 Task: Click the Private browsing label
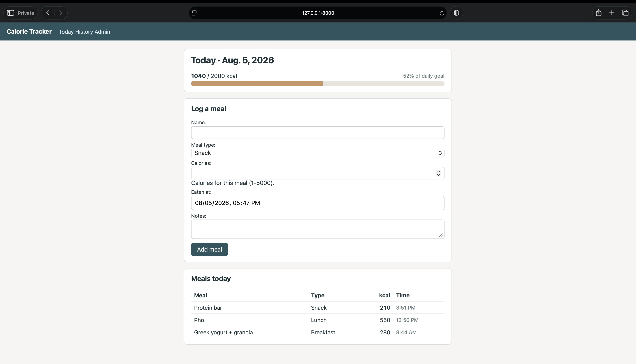click(26, 13)
